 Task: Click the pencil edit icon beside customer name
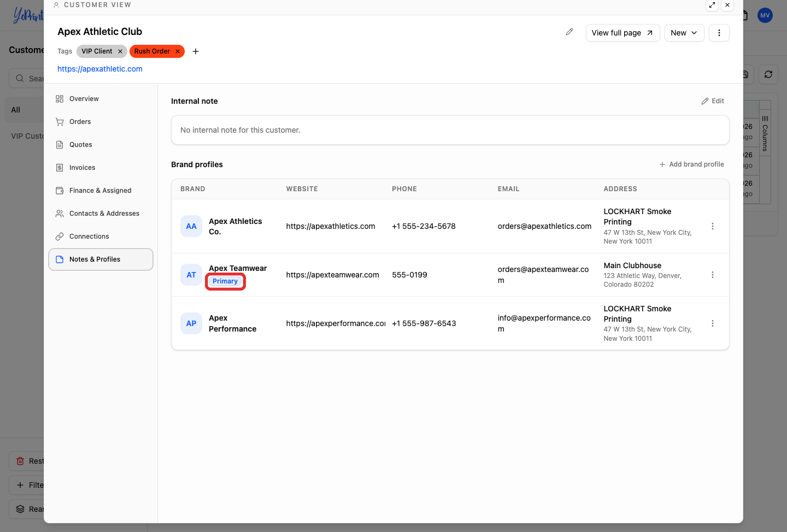point(569,32)
